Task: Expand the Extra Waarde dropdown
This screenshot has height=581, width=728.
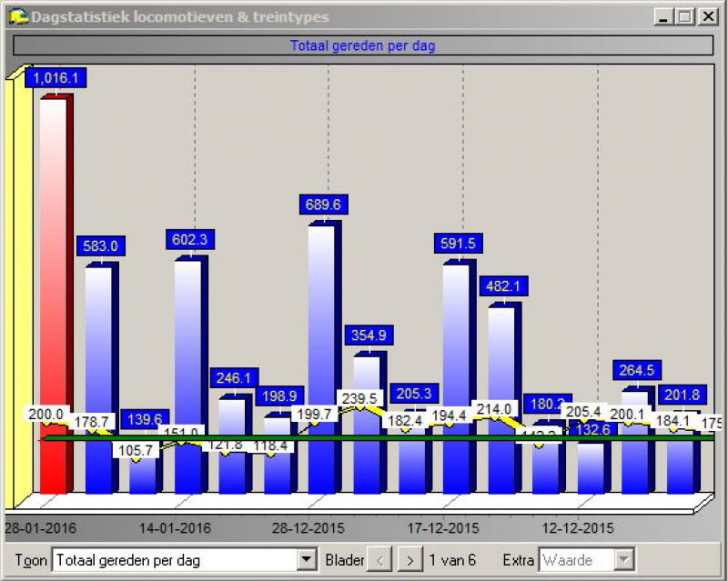Action: coord(623,560)
